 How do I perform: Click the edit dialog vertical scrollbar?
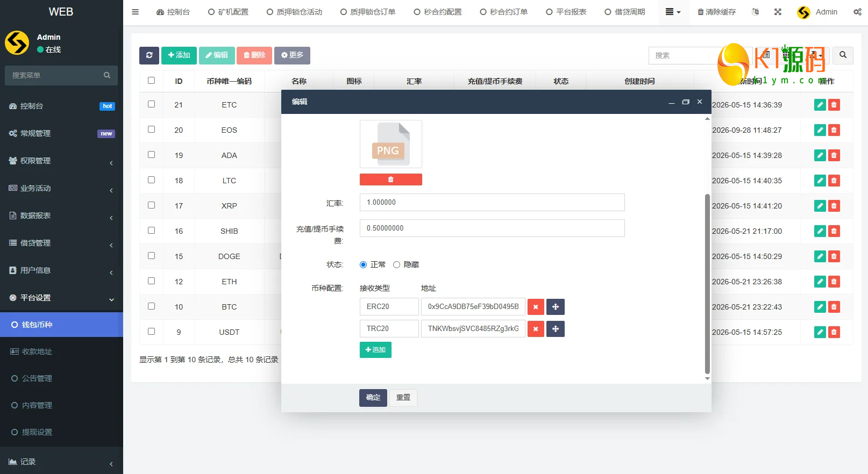707,284
